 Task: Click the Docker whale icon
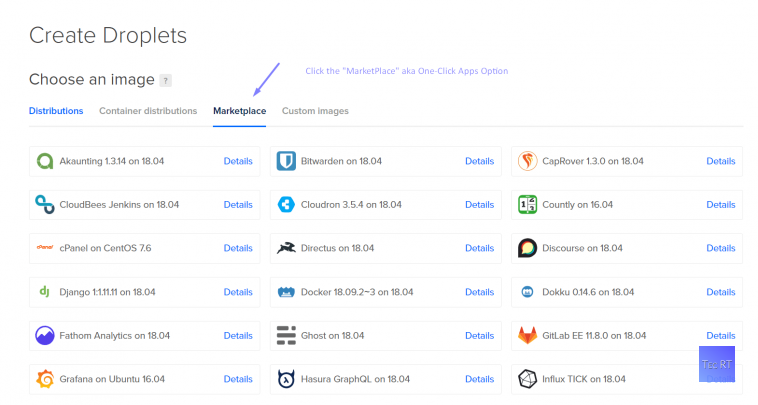[x=286, y=292]
